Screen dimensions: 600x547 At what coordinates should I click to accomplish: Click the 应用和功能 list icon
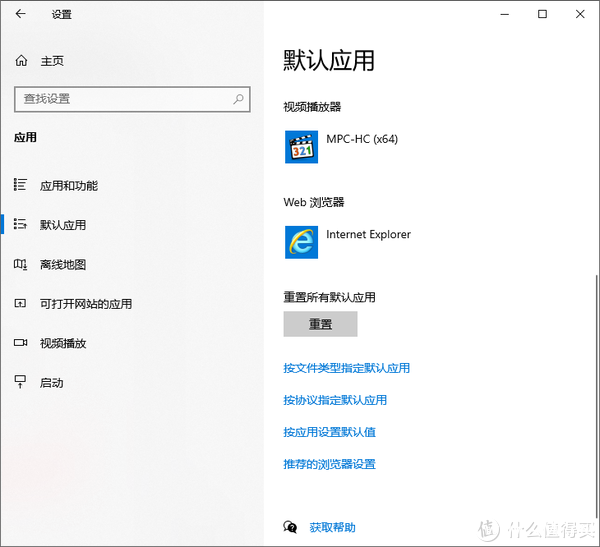(20, 185)
